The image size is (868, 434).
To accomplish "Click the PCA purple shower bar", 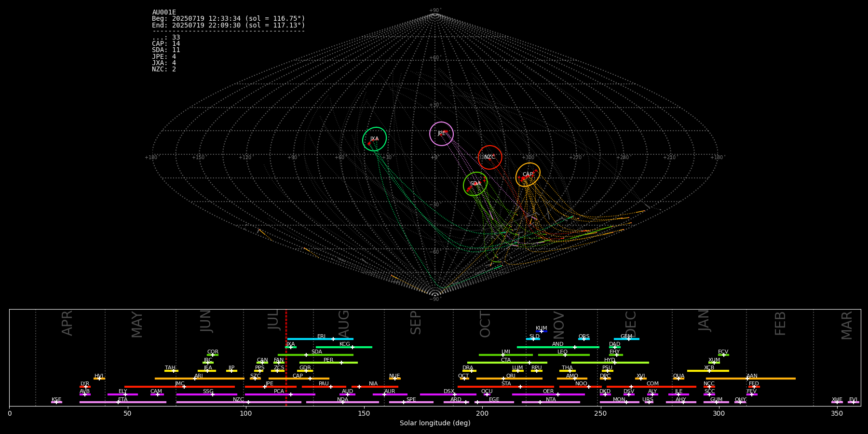I will (x=280, y=394).
